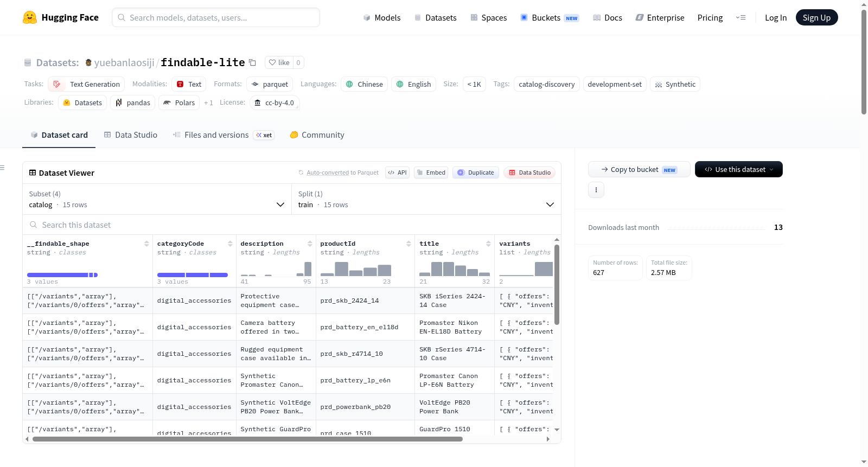Click Log In
The image size is (868, 467).
pyautogui.click(x=775, y=17)
